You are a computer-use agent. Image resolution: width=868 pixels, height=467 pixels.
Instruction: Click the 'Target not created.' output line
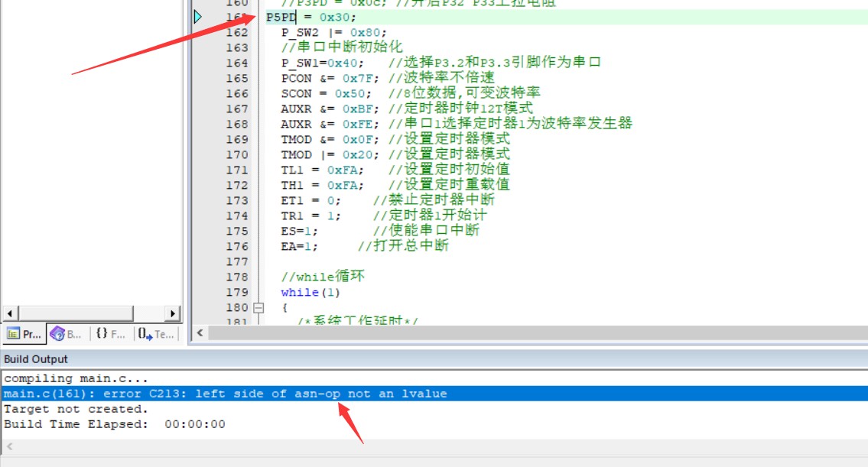point(76,409)
